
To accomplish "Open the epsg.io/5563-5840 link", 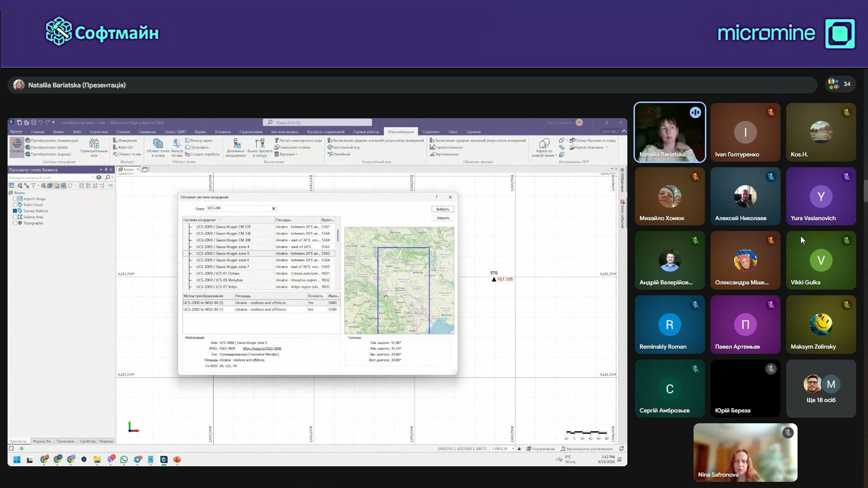I will click(x=262, y=349).
